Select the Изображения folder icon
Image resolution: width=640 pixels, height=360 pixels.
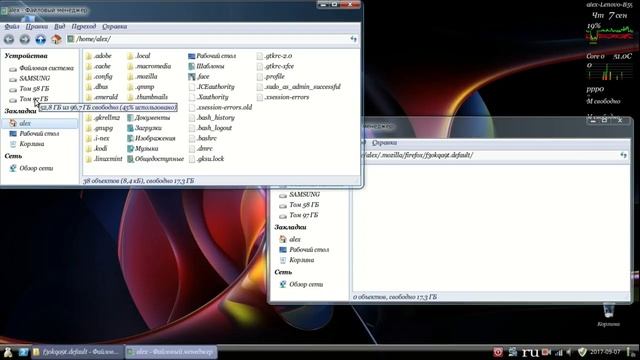130,138
